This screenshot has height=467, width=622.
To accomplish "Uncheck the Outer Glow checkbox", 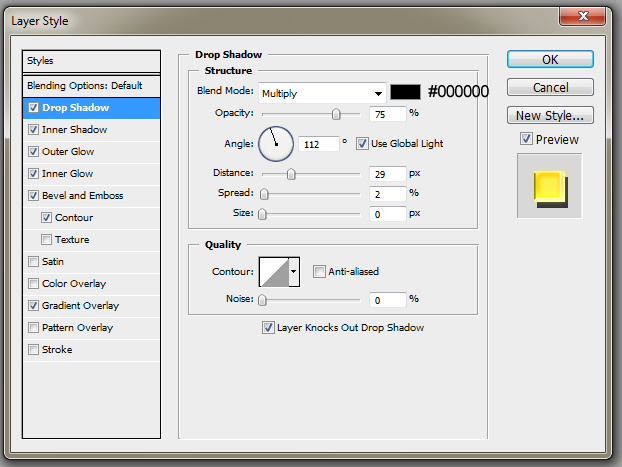I will click(x=33, y=152).
